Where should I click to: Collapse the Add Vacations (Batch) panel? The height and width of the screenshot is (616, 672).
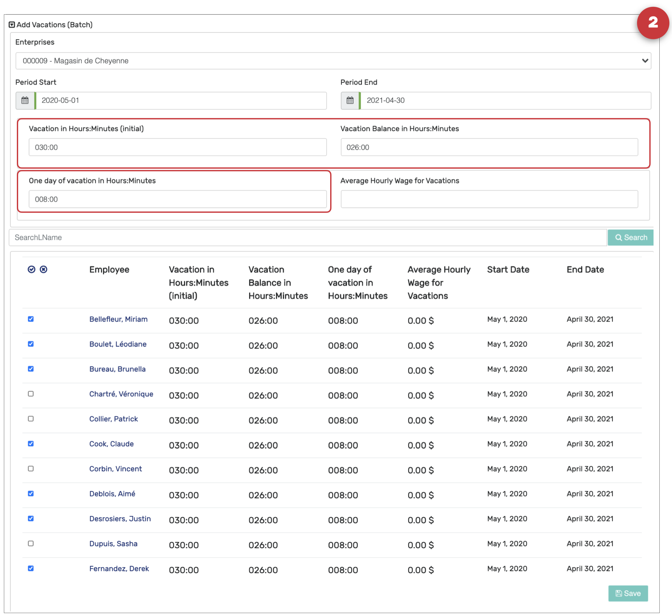pyautogui.click(x=12, y=25)
